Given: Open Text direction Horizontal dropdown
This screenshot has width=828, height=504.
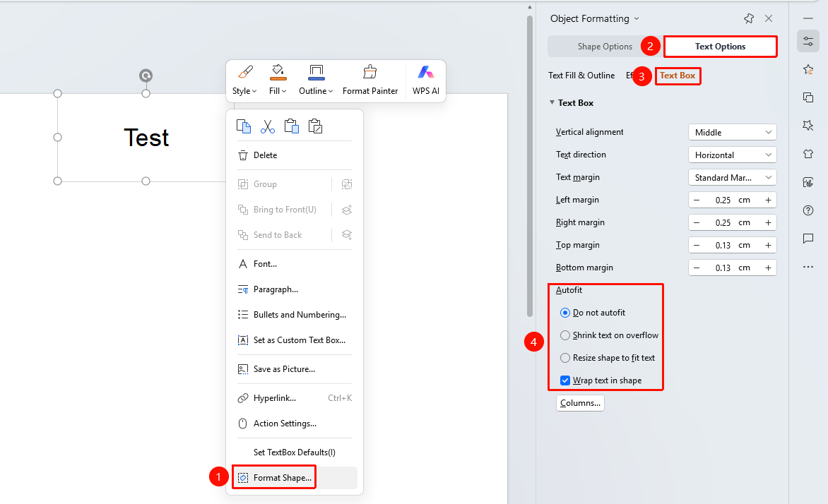Looking at the screenshot, I should pyautogui.click(x=733, y=155).
